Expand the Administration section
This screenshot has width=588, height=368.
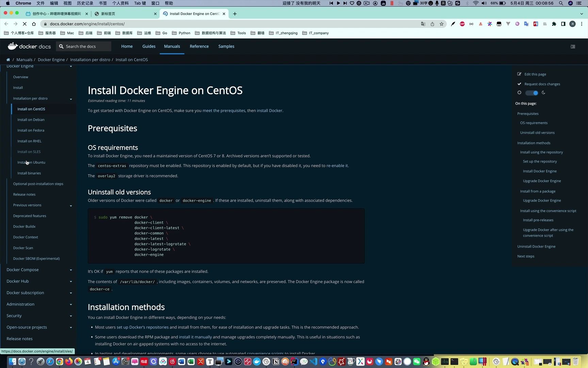point(71,305)
